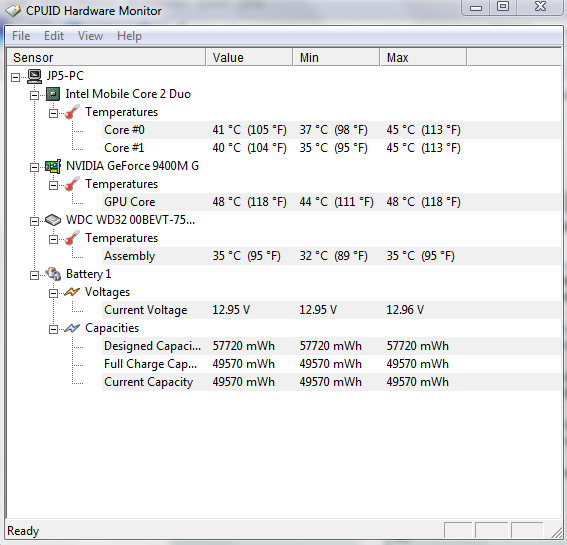The width and height of the screenshot is (567, 545).
Task: Select the Current Voltage row
Action: pos(331,310)
